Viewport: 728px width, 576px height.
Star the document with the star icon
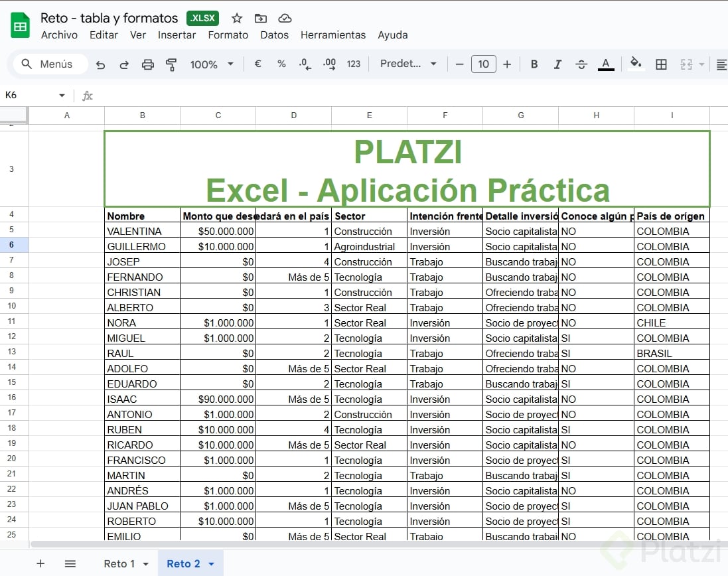coord(237,18)
